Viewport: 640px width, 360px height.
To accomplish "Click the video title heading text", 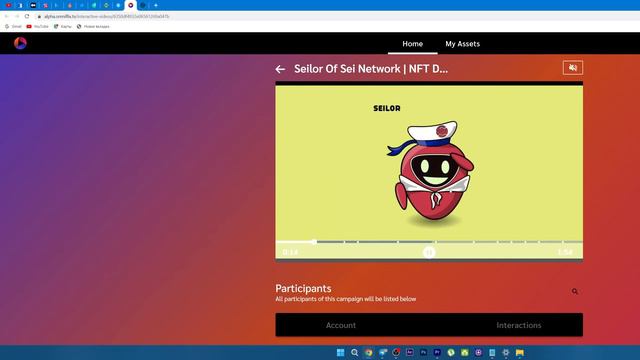I will point(371,69).
